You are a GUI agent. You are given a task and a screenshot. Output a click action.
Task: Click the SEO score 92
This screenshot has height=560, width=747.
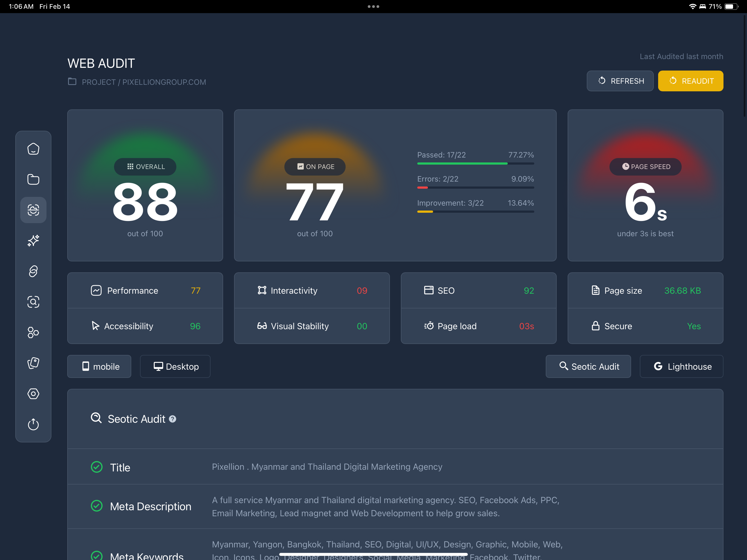(529, 290)
